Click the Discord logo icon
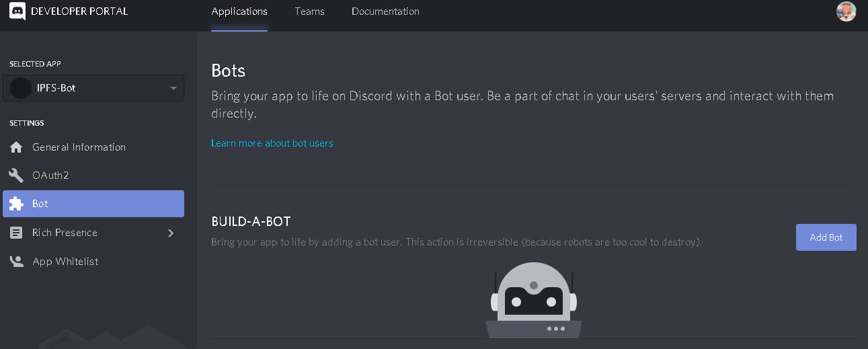This screenshot has width=868, height=349. [17, 11]
